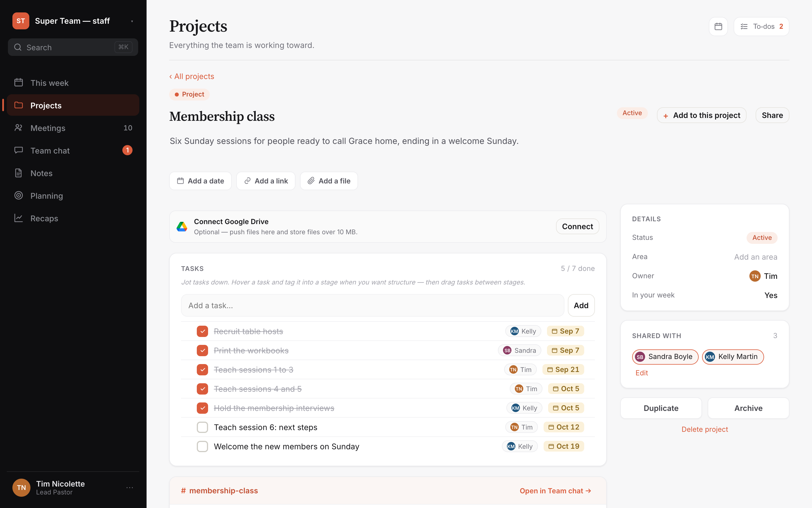Click owner Tim in Details panel

[763, 276]
